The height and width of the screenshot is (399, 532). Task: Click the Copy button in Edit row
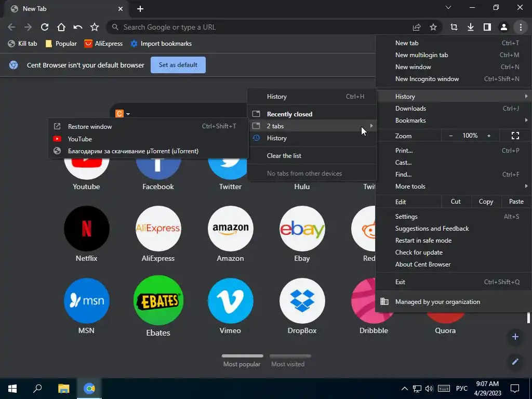tap(486, 202)
